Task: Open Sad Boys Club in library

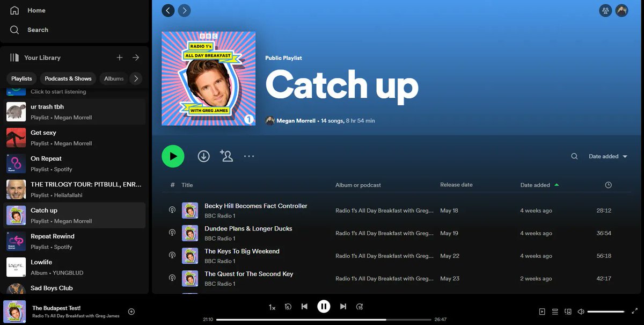Action: point(75,288)
